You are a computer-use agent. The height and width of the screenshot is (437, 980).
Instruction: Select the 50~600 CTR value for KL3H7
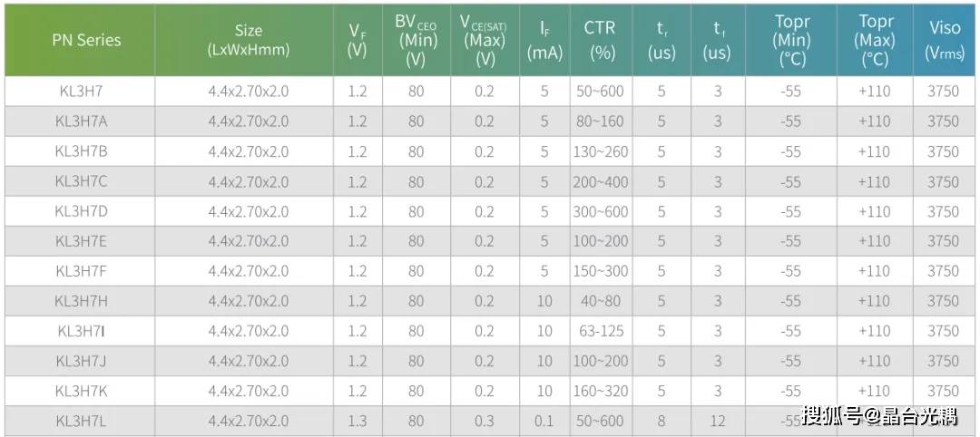click(601, 92)
